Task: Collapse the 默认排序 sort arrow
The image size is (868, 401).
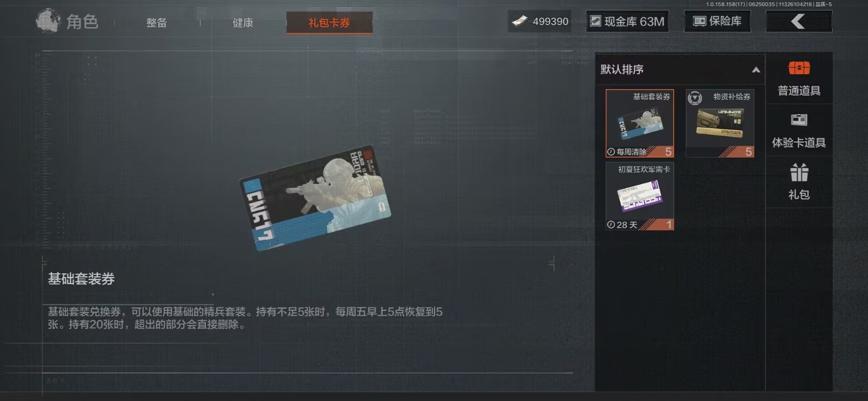Action: coord(756,70)
